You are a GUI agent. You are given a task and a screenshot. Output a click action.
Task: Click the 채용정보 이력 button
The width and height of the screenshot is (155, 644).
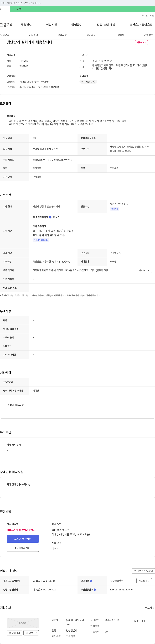click(x=139, y=620)
